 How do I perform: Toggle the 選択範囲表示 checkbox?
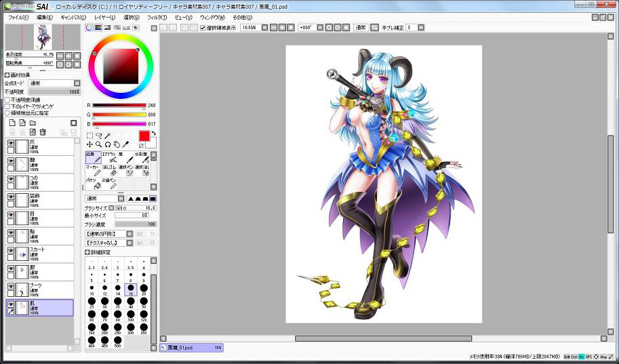coord(203,28)
